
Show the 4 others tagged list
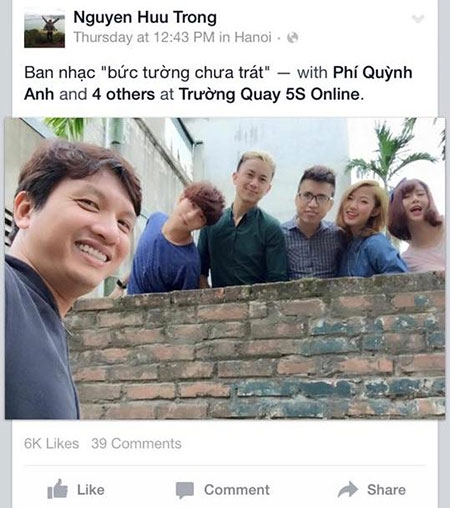pos(123,94)
